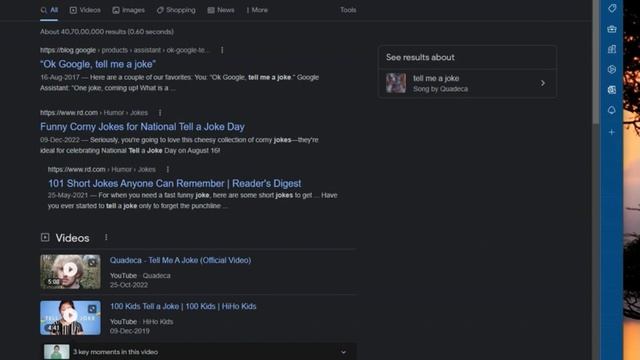Switch to the Images search tab

coord(129,10)
